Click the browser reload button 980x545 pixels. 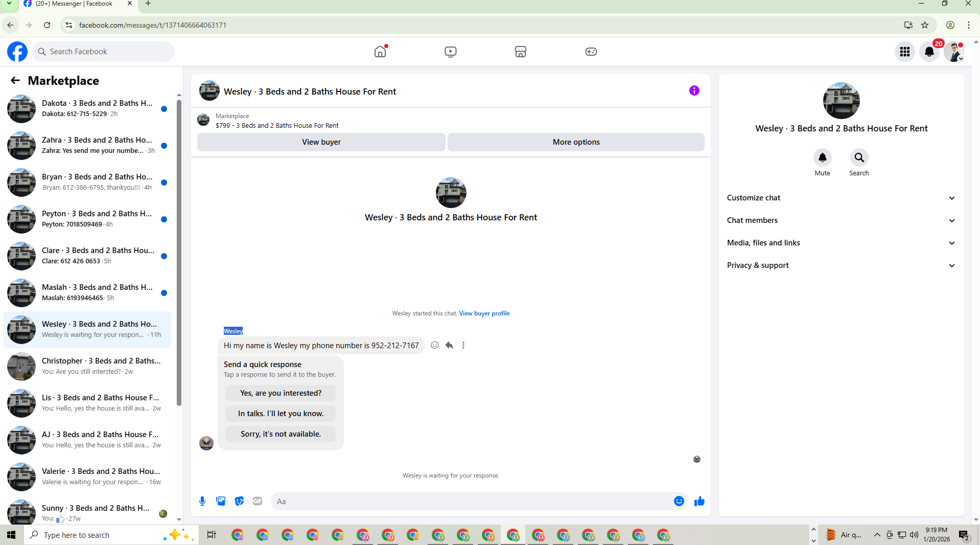point(47,25)
